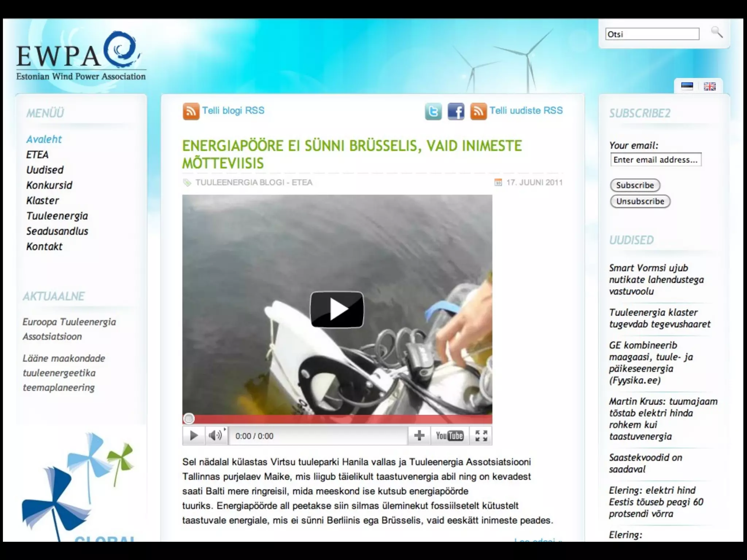Click the video progress scrubber handle
The height and width of the screenshot is (560, 747).
(189, 419)
